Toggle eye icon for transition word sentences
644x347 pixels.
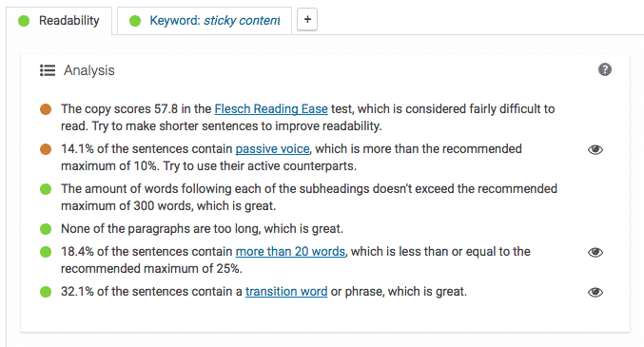coord(595,292)
